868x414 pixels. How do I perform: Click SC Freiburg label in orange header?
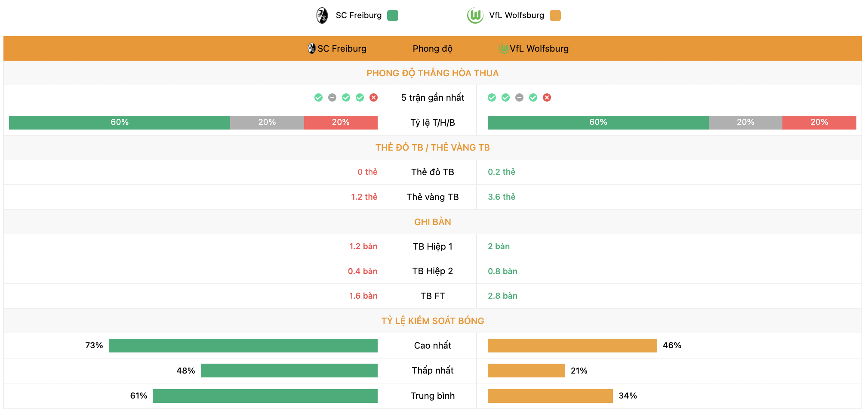pos(342,49)
